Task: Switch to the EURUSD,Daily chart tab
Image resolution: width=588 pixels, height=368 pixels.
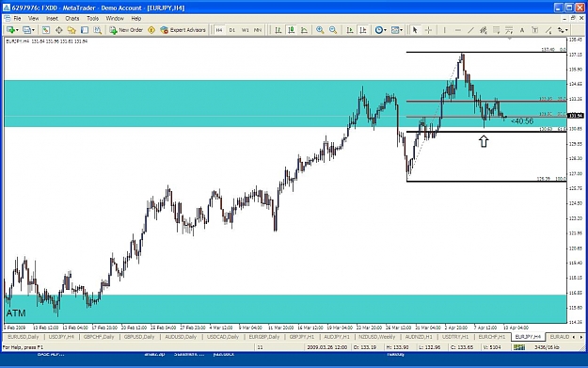Action: pos(24,337)
